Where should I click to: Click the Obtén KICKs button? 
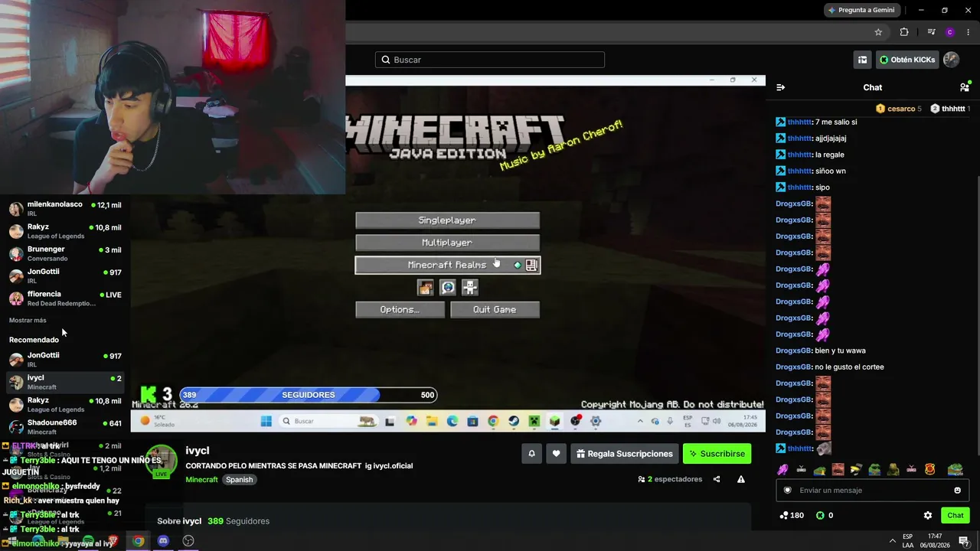point(907,60)
